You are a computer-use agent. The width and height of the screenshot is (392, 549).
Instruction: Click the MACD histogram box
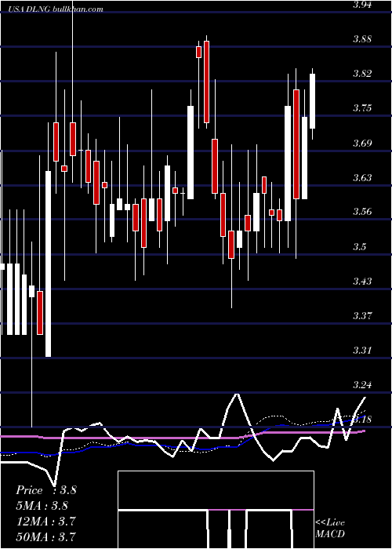pyautogui.click(x=216, y=510)
